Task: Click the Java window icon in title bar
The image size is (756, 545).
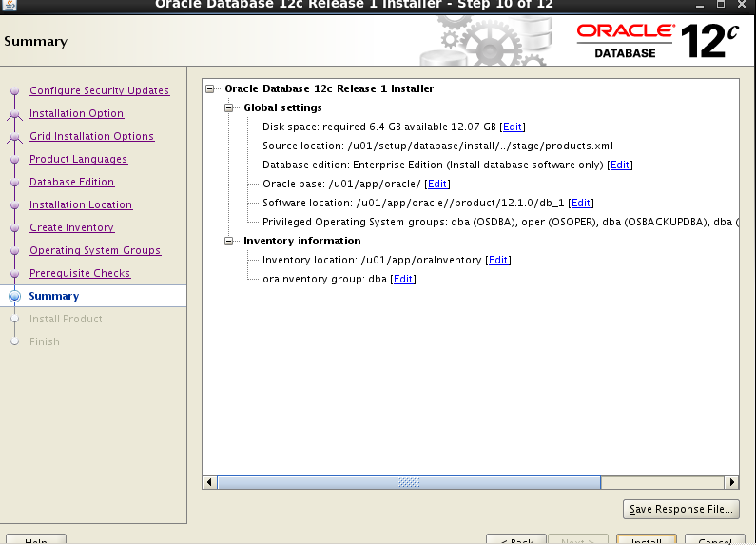Action: pyautogui.click(x=10, y=5)
